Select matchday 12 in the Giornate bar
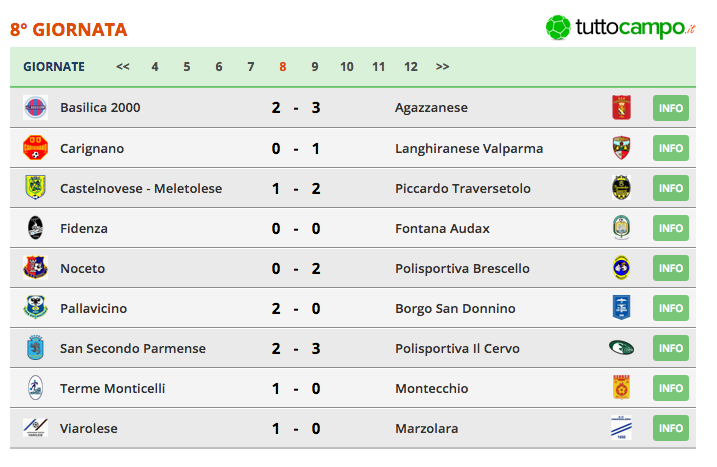Screen dimensions: 717x467 coord(411,67)
